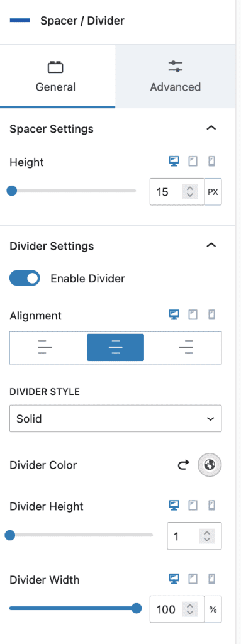The image size is (241, 644).
Task: Click the Spacer / Divider block icon
Action: click(20, 20)
